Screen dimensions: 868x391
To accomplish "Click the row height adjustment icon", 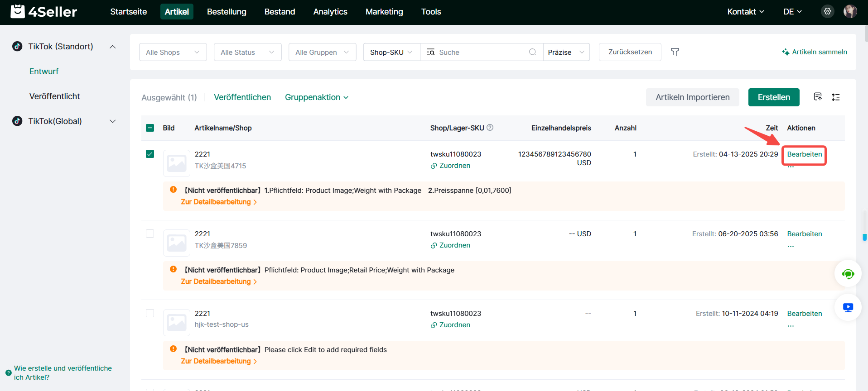I will [x=835, y=97].
